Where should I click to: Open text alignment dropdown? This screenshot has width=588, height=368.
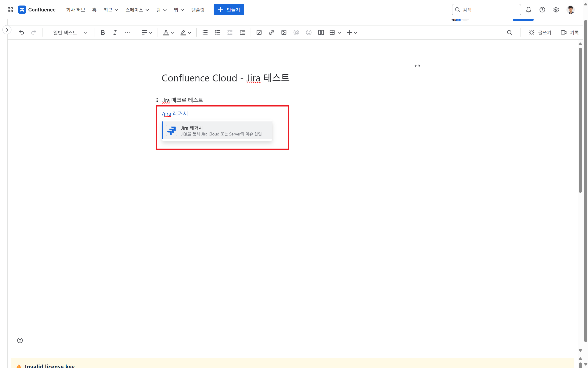click(147, 32)
